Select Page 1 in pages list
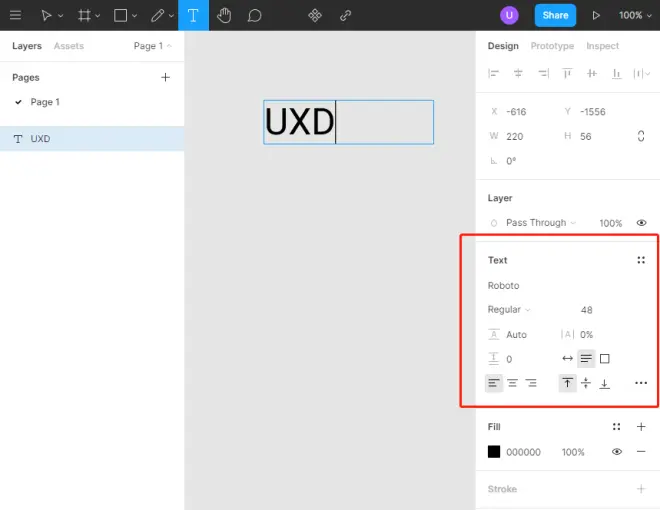 point(45,102)
